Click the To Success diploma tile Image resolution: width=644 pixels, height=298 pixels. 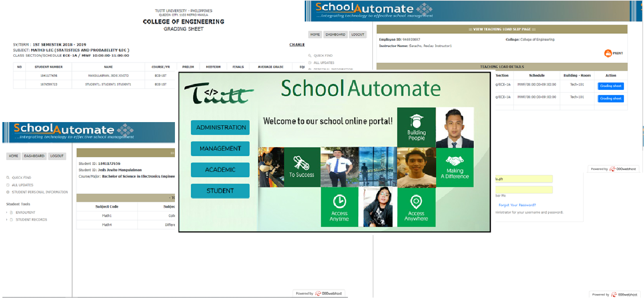pyautogui.click(x=302, y=167)
